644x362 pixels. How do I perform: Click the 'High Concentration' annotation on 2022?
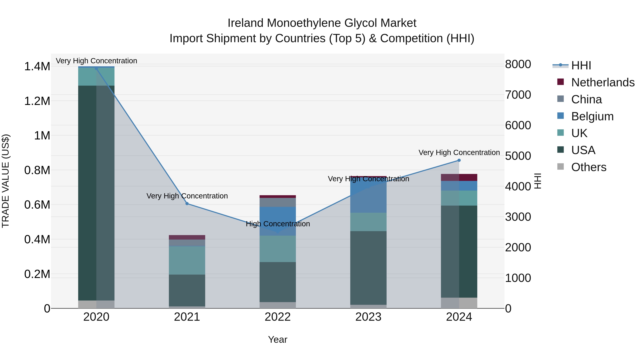click(x=278, y=224)
